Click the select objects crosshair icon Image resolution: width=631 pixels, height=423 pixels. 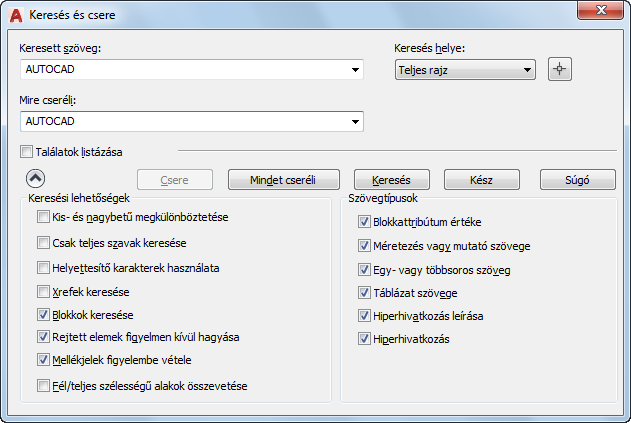(559, 69)
